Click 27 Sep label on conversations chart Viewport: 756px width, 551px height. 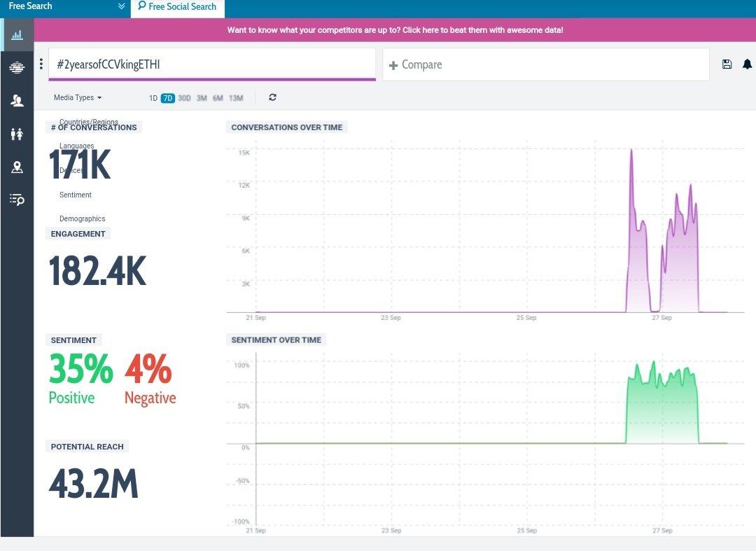[661, 318]
